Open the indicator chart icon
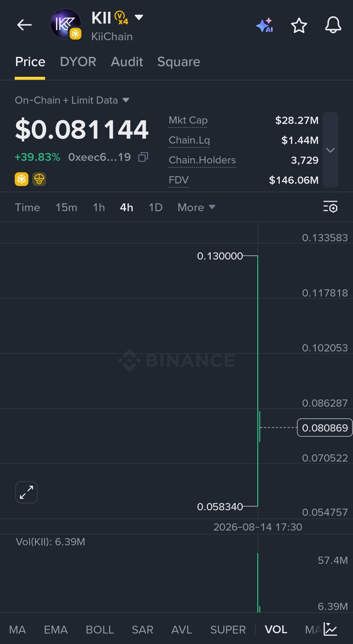Viewport: 353px width, 644px height. (x=330, y=629)
